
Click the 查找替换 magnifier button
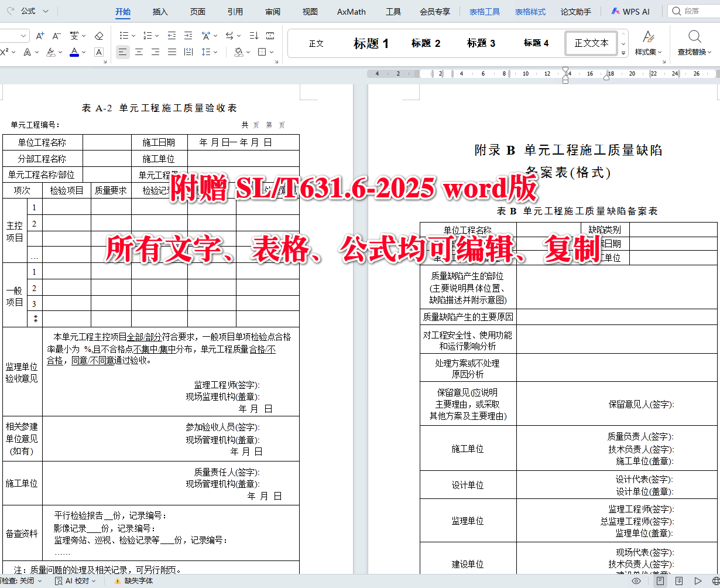pos(695,43)
